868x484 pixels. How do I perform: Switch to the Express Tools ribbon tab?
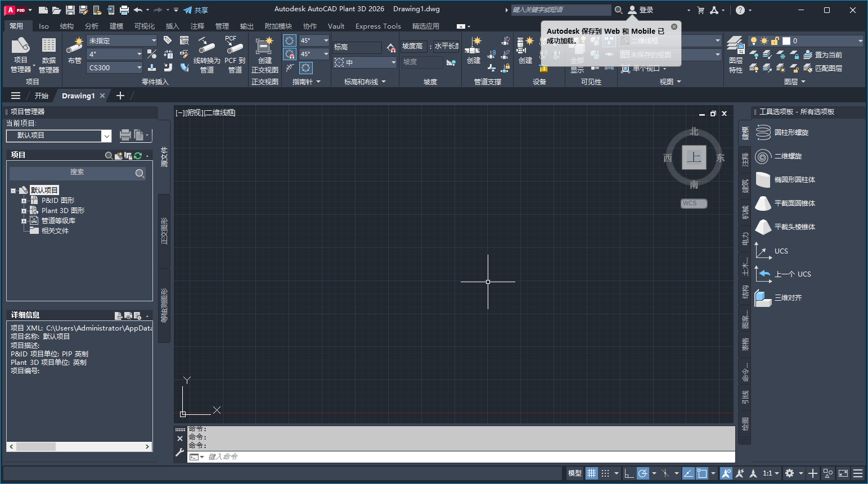point(378,26)
